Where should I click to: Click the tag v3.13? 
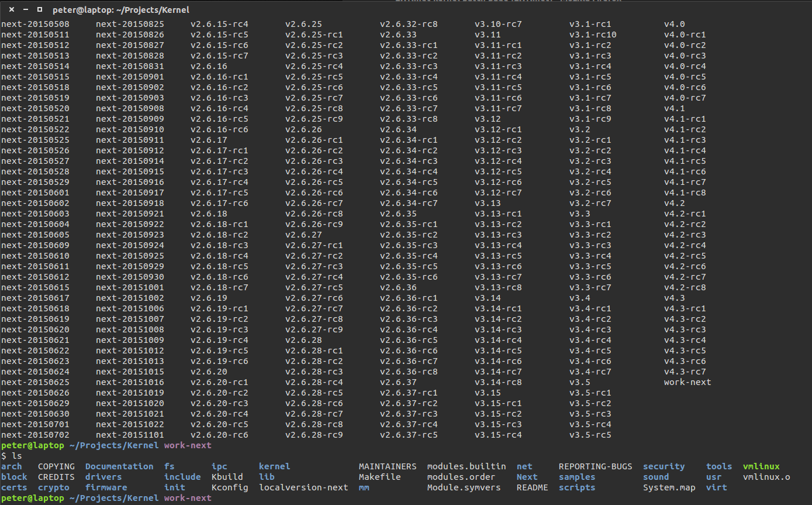click(x=488, y=203)
